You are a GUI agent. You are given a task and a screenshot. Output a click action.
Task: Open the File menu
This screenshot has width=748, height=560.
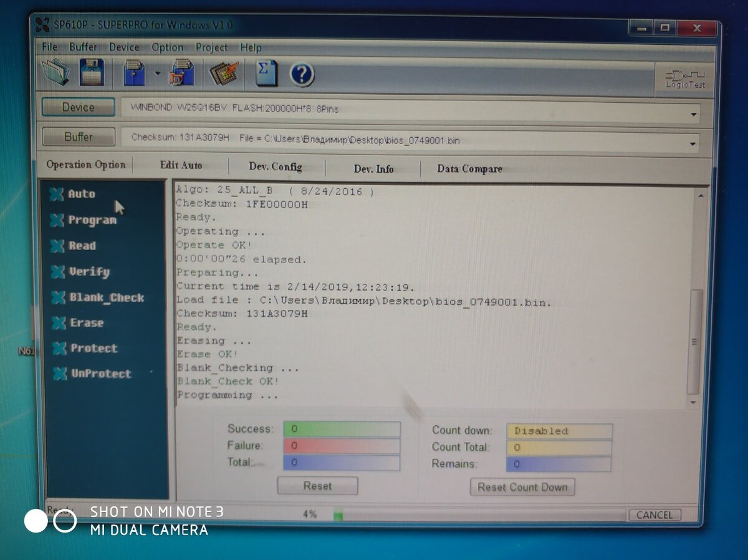tap(49, 47)
